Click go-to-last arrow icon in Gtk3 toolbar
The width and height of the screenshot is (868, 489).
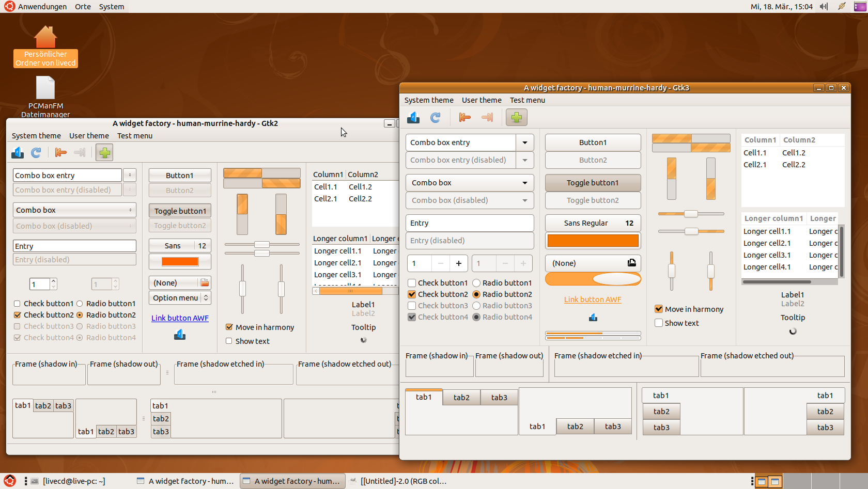point(487,118)
